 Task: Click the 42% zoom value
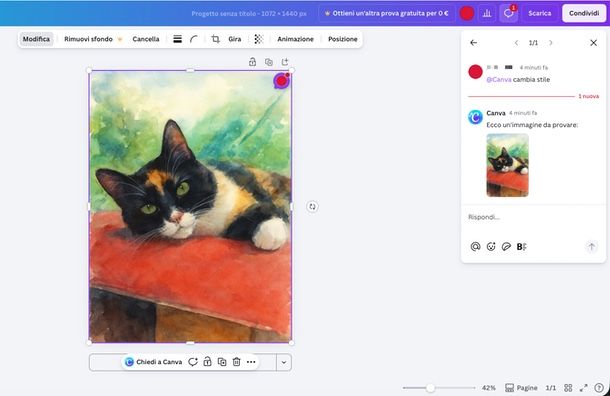[489, 388]
